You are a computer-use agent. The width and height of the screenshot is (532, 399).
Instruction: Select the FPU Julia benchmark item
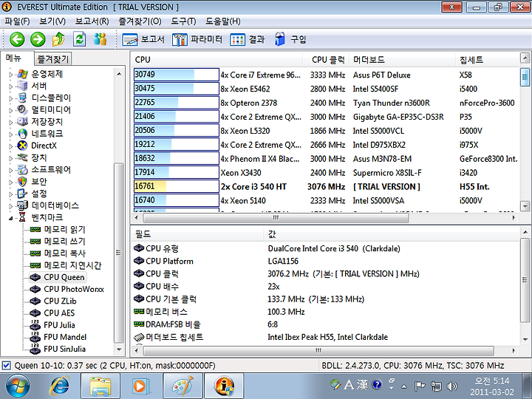coord(52,325)
